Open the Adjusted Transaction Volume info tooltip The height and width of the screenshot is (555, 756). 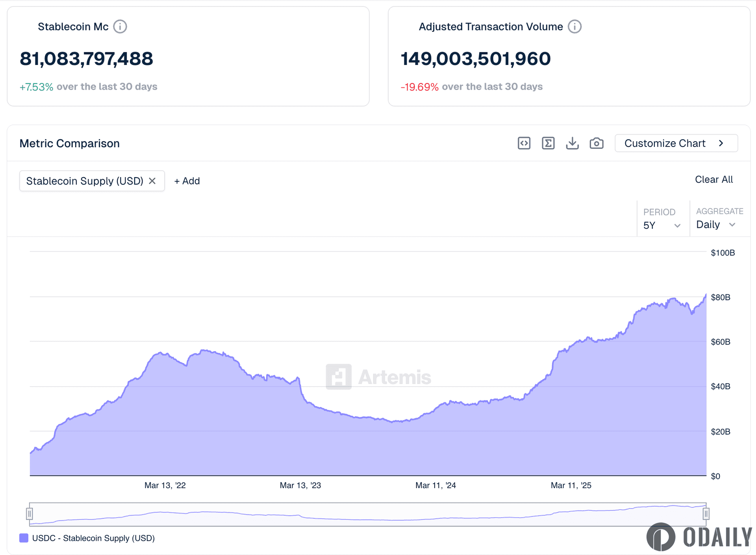pos(574,26)
